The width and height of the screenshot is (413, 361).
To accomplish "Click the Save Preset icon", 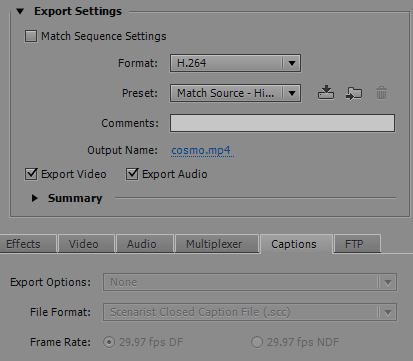I will pos(326,93).
